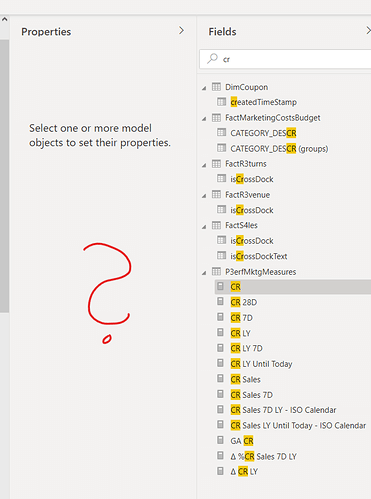
Task: Collapse the FactR3turns table arrow
Action: click(204, 165)
